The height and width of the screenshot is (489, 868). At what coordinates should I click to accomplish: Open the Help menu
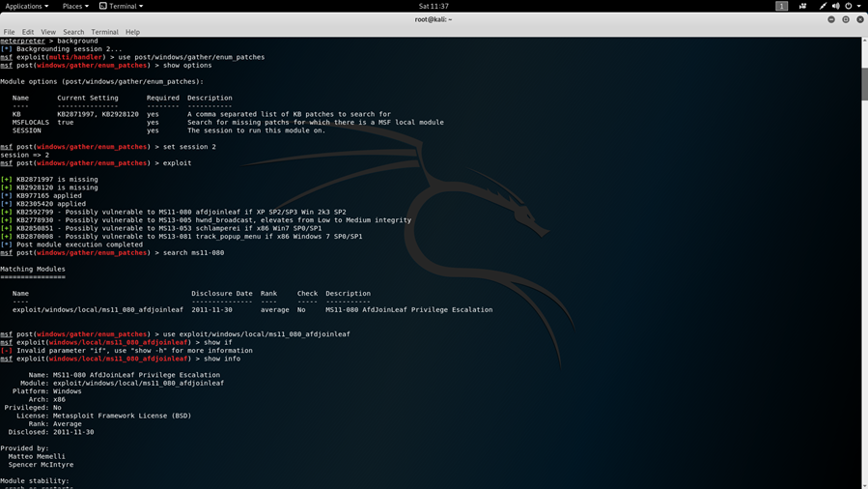pyautogui.click(x=132, y=32)
